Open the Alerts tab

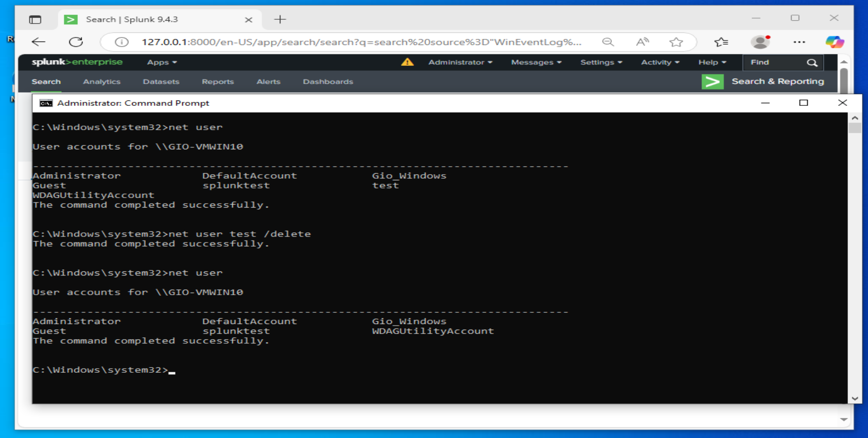click(x=268, y=82)
